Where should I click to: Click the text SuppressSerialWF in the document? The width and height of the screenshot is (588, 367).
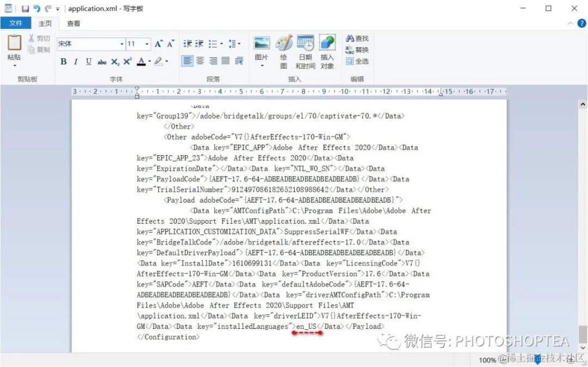(316, 231)
